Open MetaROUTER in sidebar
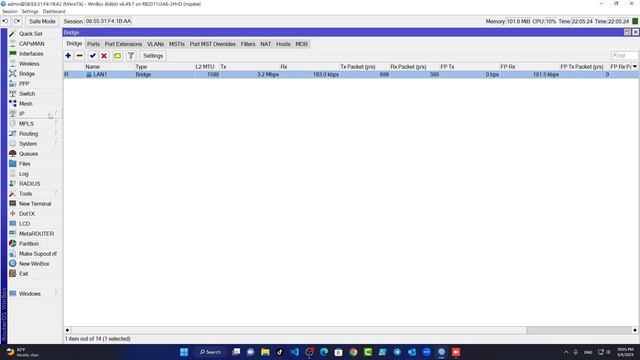Screen dimensions: 640x360 pyautogui.click(x=36, y=234)
